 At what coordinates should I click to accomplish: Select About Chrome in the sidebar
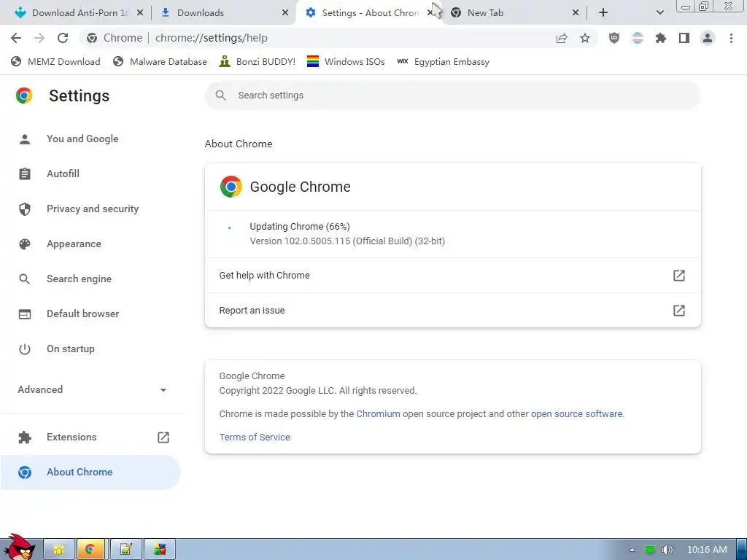pyautogui.click(x=90, y=472)
